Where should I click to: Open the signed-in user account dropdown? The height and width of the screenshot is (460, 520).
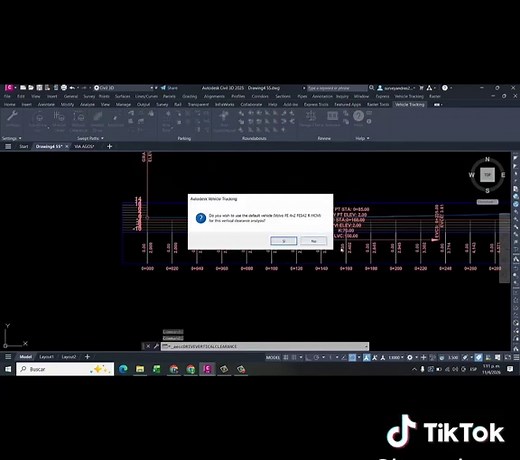pyautogui.click(x=397, y=88)
